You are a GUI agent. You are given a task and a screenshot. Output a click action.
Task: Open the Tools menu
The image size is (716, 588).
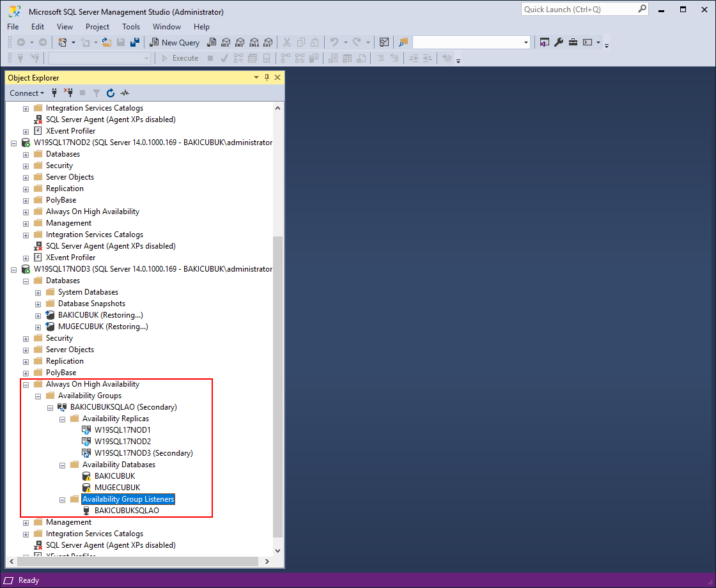[x=131, y=27]
